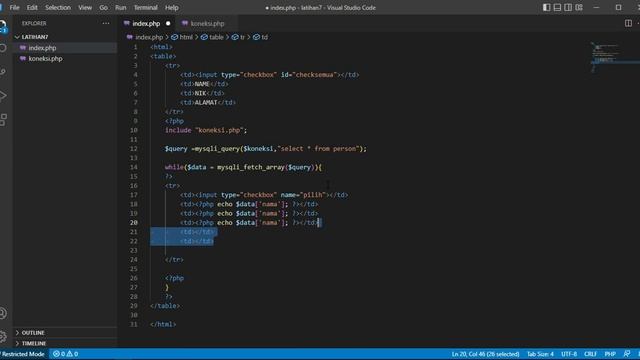Open the Extensions activity bar icon
Viewport: 640px width, 360px height.
[3, 120]
